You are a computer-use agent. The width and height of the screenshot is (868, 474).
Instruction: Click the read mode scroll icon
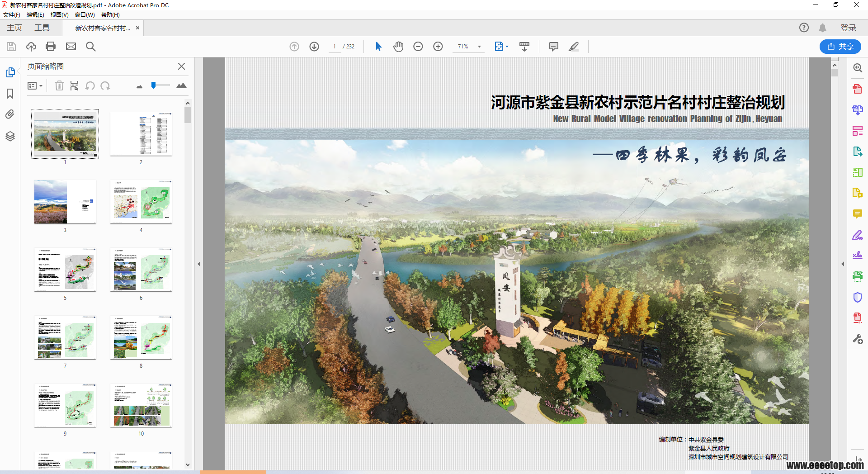[x=524, y=47]
